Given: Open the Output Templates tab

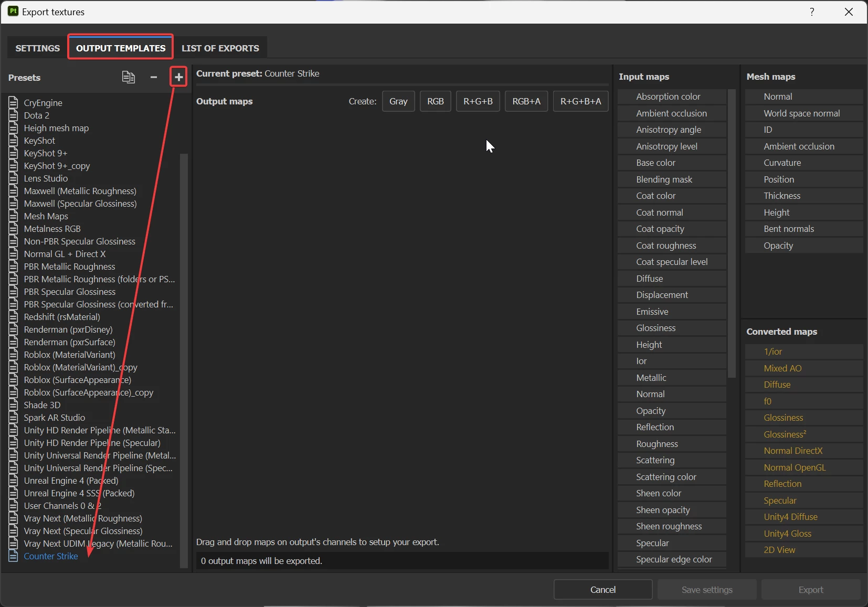Looking at the screenshot, I should (x=121, y=48).
